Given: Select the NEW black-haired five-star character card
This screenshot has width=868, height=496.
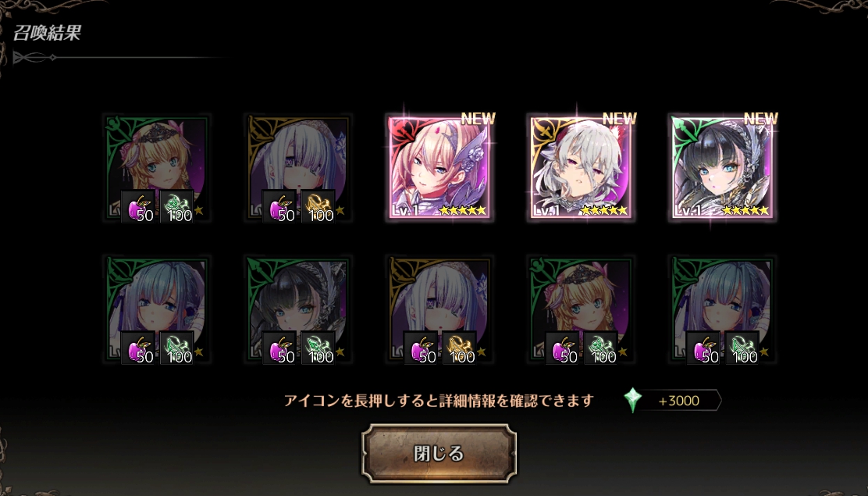Looking at the screenshot, I should pos(722,168).
